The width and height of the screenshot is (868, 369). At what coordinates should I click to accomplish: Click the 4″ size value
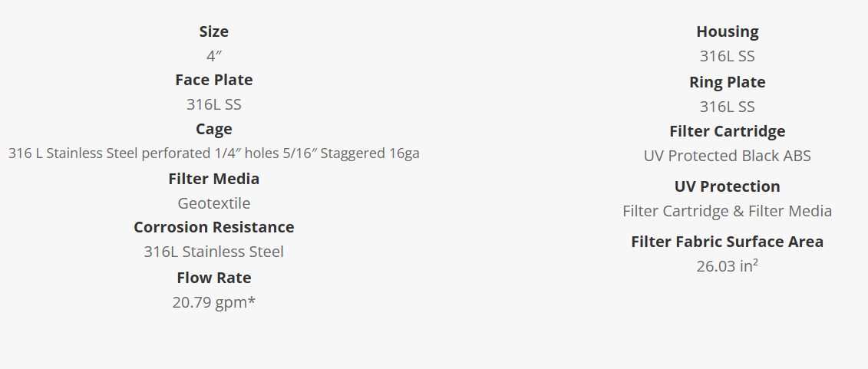213,56
